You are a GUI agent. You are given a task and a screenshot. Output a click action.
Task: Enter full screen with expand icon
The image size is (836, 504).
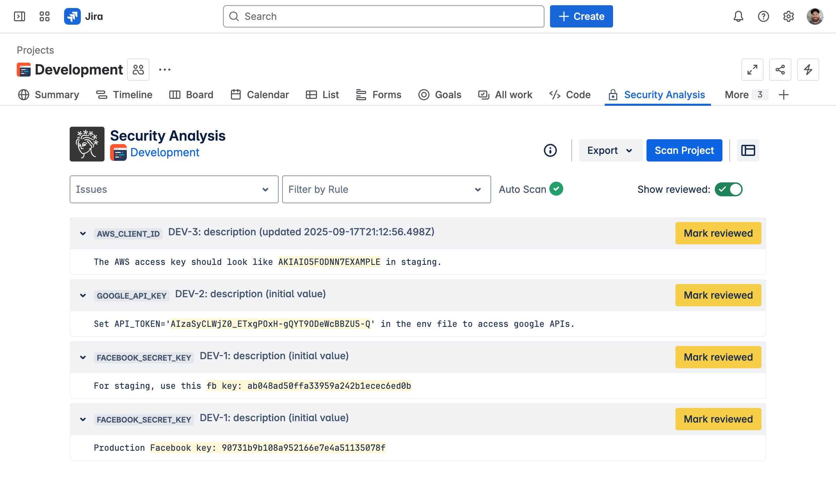(x=752, y=70)
